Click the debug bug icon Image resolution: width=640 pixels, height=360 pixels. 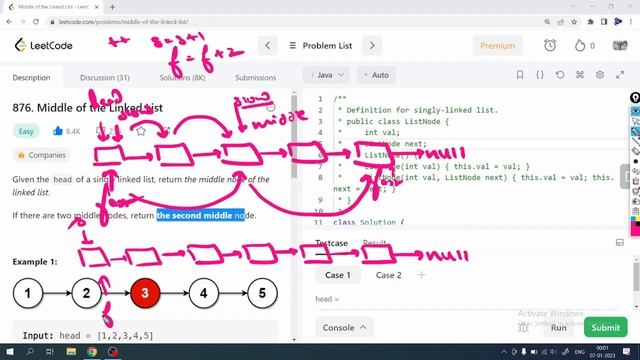[523, 328]
